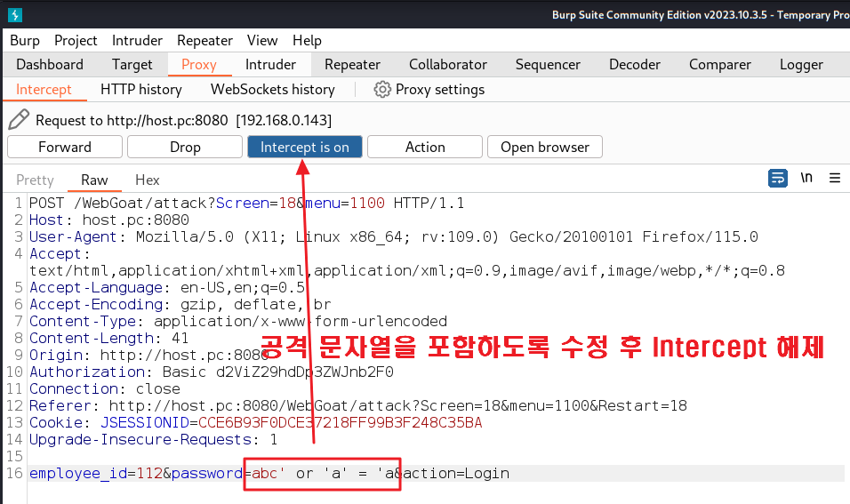This screenshot has width=850, height=504.
Task: Open the Collaborator tab
Action: pyautogui.click(x=448, y=65)
